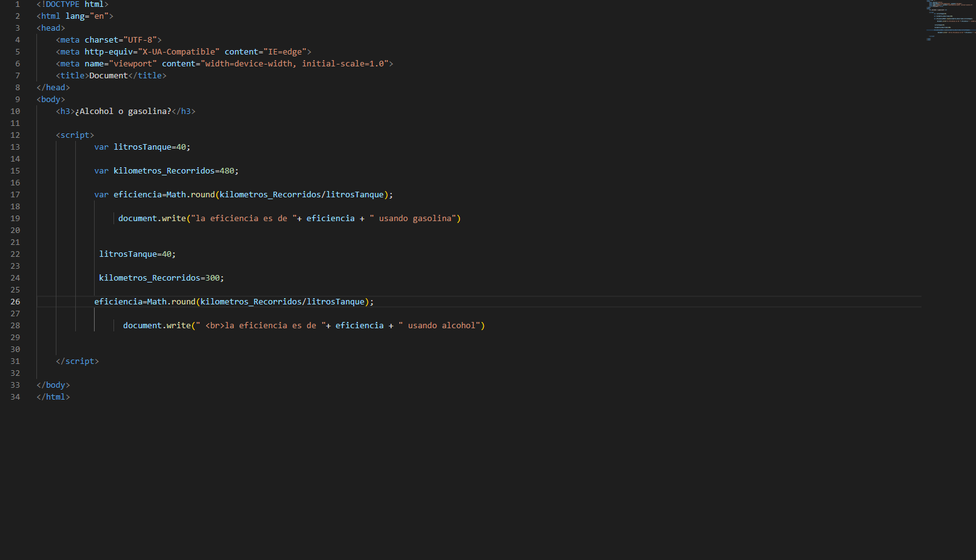Click the opening <head> tag
976x560 pixels.
pos(51,28)
